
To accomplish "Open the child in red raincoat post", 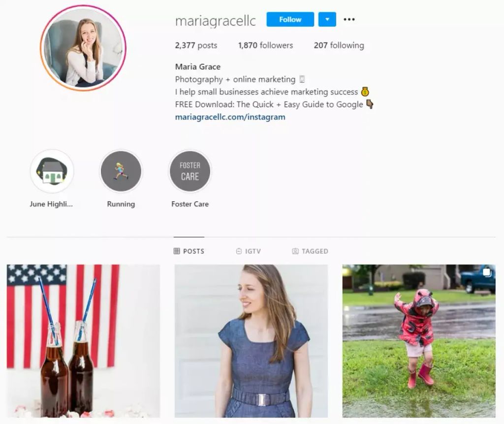I will 419,341.
